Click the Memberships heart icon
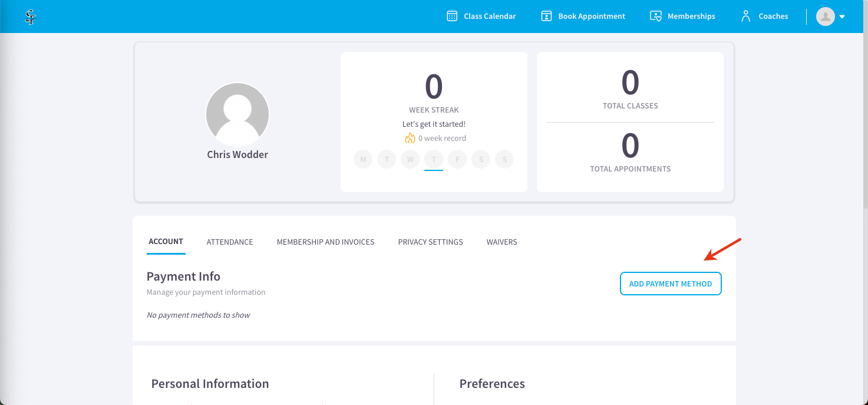Screen dimensions: 868x405 [655, 16]
